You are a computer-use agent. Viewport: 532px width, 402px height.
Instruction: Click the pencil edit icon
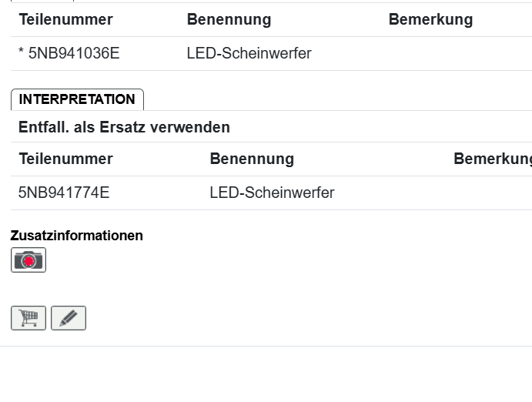69,318
